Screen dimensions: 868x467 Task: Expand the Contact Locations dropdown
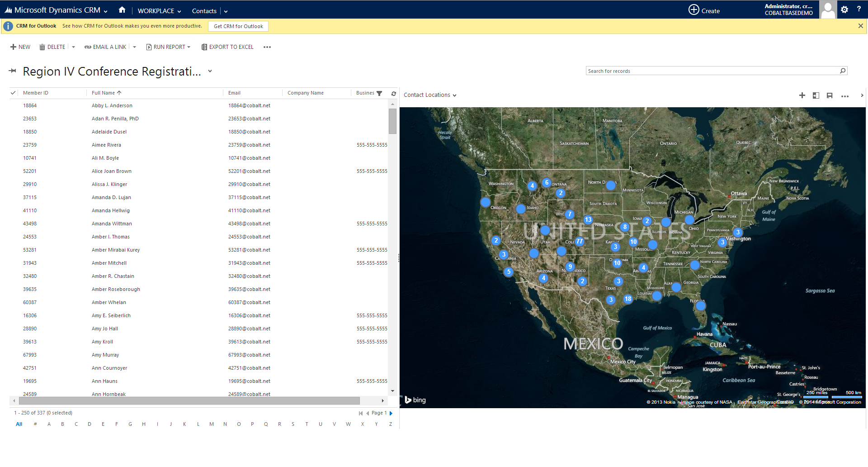pos(455,95)
